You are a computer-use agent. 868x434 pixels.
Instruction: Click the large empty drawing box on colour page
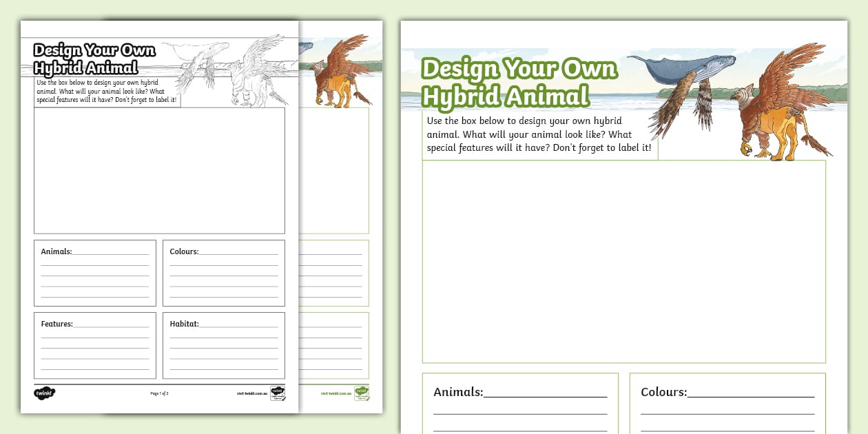pyautogui.click(x=623, y=262)
